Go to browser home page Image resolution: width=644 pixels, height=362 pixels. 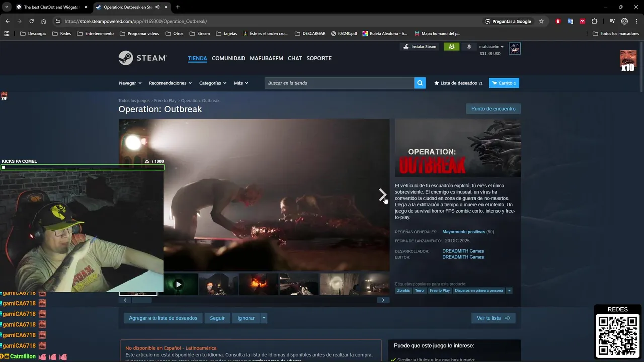[44, 21]
